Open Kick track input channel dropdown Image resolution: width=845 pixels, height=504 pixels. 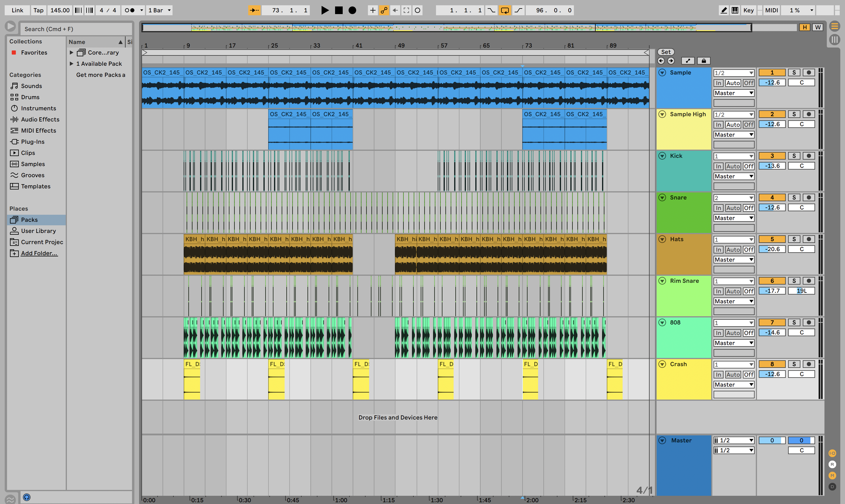coord(734,156)
